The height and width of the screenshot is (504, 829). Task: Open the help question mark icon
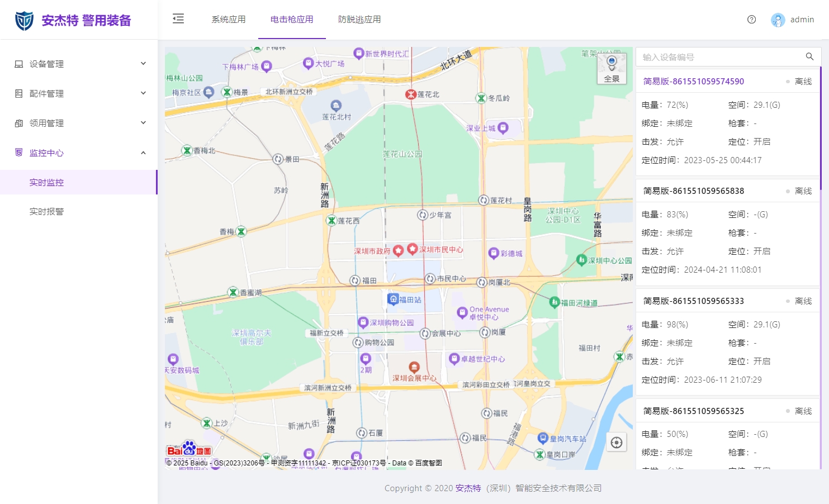click(x=751, y=20)
